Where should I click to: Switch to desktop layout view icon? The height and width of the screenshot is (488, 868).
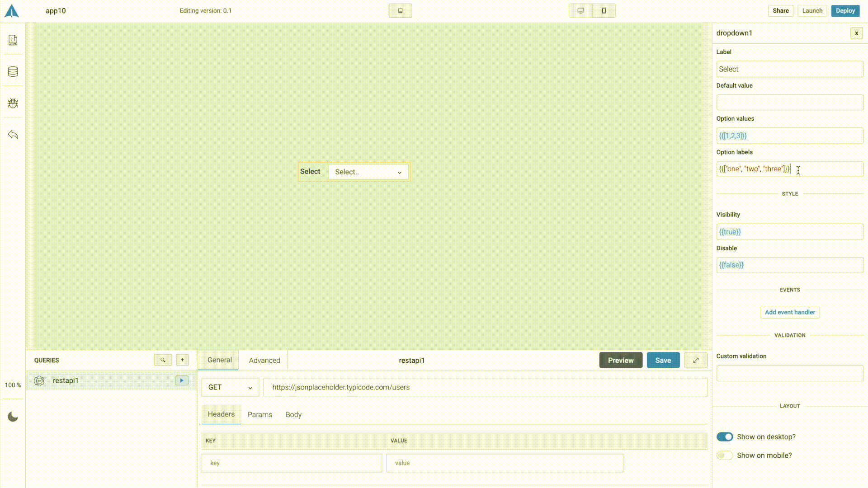(x=580, y=11)
